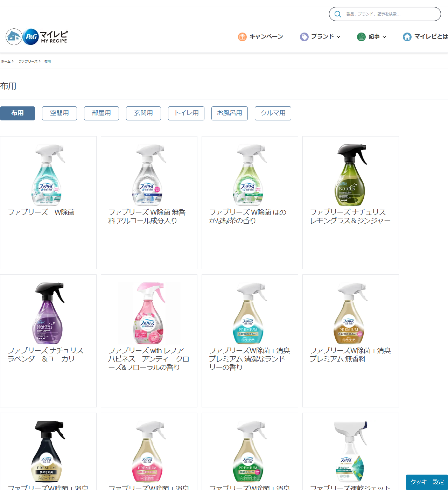Click ファブリーズ ナチュリス レモングラス&ジンジャー title
Image resolution: width=448 pixels, height=490 pixels.
[350, 217]
